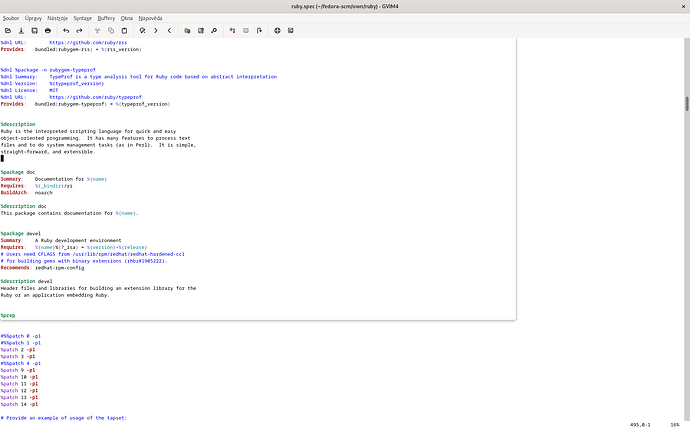This screenshot has width=690, height=431.
Task: Click 'A Ruby development environment' summary text
Action: (x=78, y=240)
